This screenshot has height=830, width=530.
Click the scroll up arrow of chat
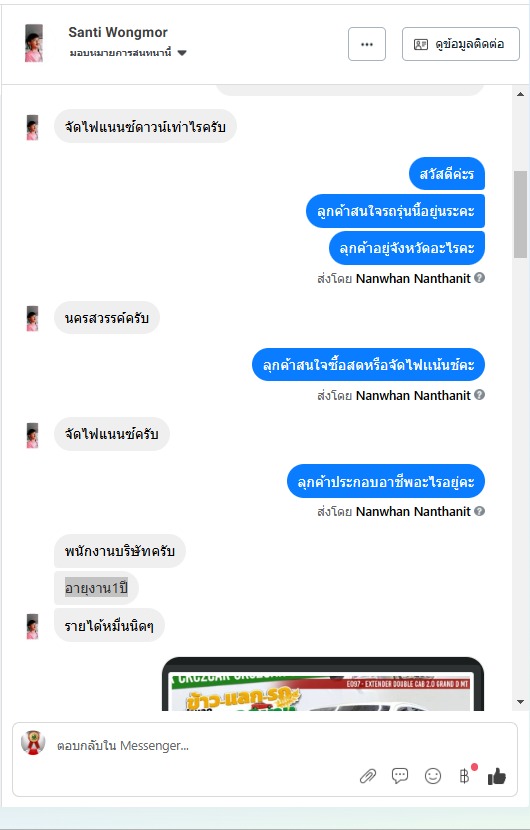pyautogui.click(x=520, y=94)
